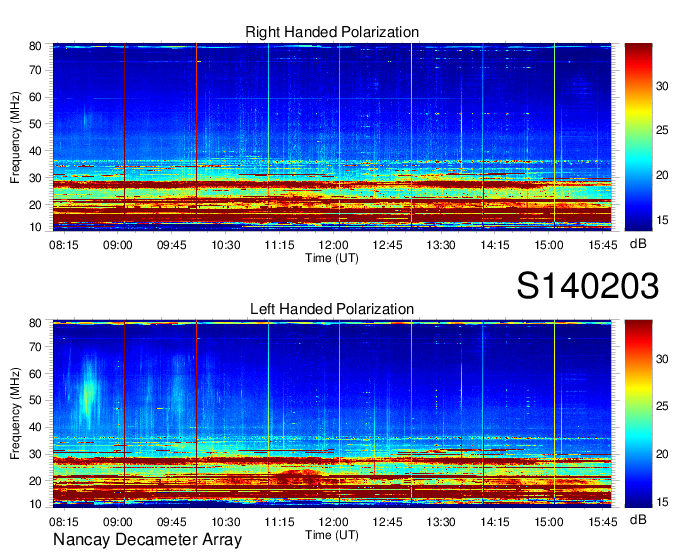The height and width of the screenshot is (552, 680).
Task: Click 20 MHz tick on right-handed frequency axis
Action: (35, 205)
